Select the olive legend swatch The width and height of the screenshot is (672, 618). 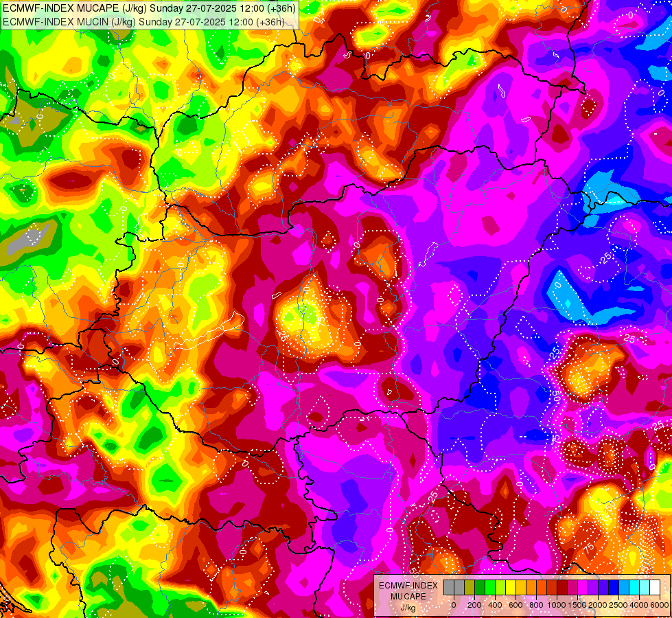(x=470, y=588)
